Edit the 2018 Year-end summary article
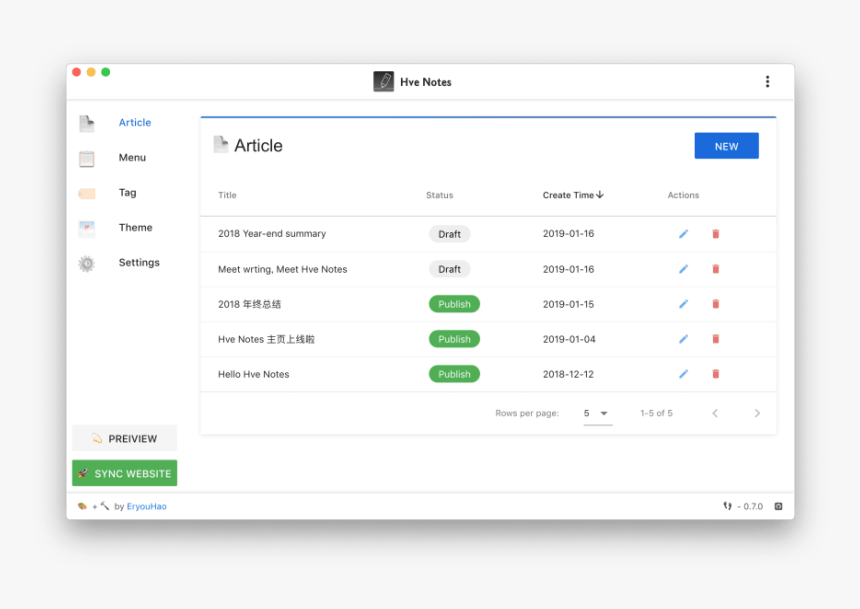This screenshot has height=609, width=860. [683, 234]
